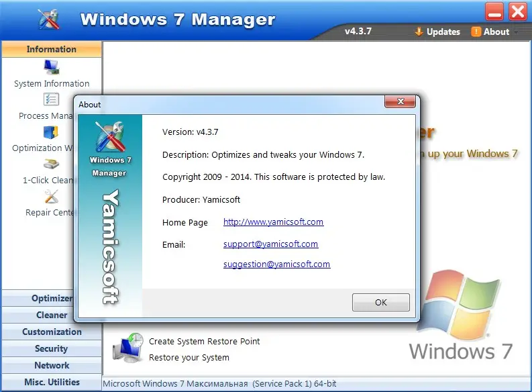
Task: Switch to the Cleaner section
Action: point(38,315)
